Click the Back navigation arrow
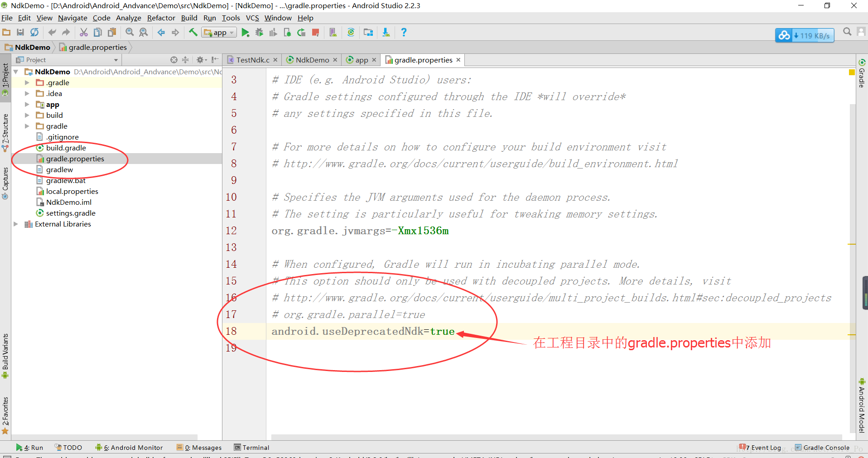868x458 pixels. point(161,32)
